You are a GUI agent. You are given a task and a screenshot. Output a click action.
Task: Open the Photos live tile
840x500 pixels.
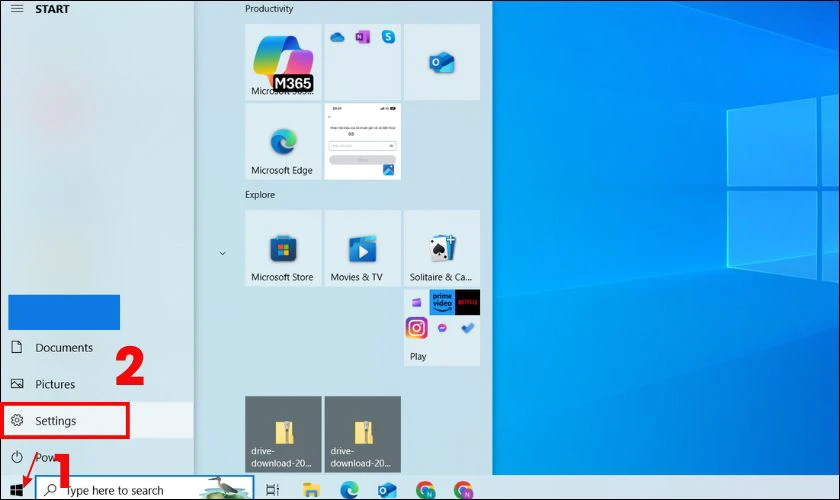tap(363, 141)
